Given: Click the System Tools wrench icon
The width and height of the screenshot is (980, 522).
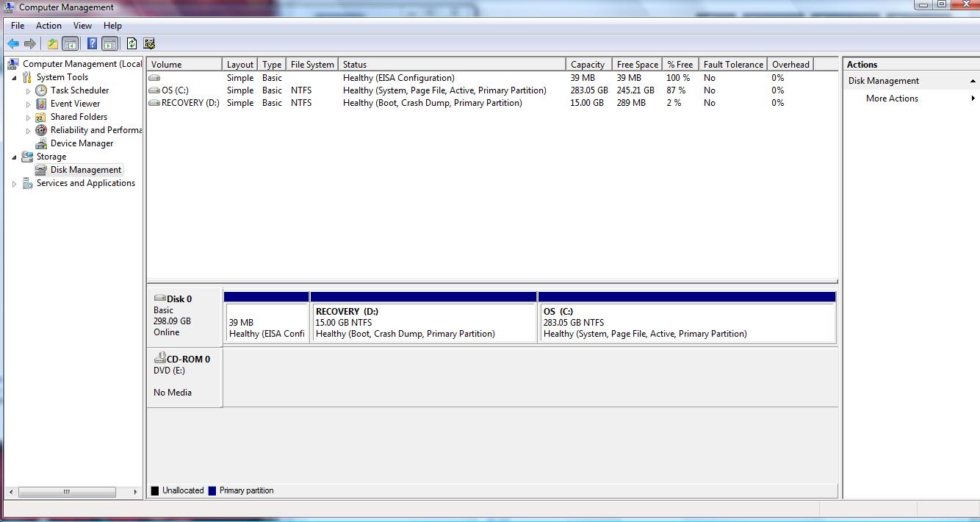Looking at the screenshot, I should tap(27, 77).
